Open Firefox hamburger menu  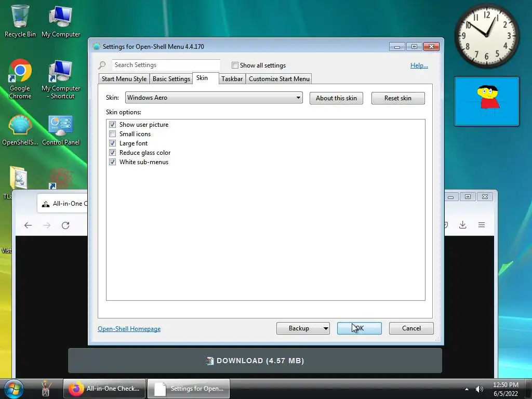(x=482, y=224)
